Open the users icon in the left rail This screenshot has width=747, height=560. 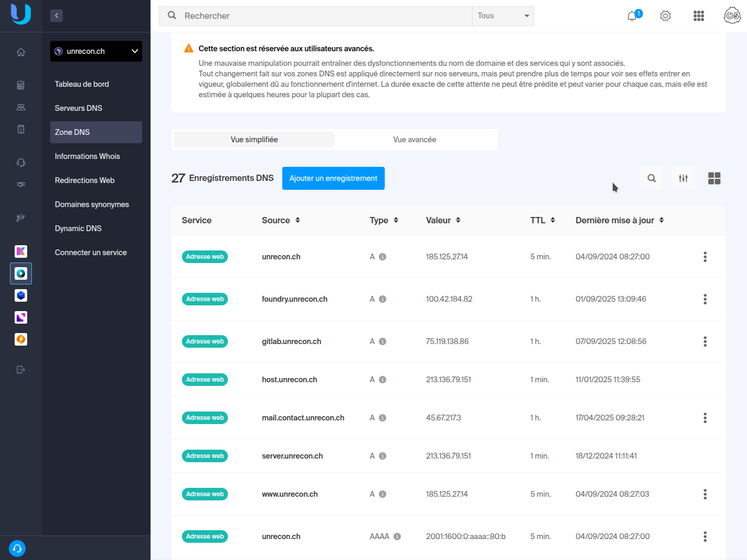[21, 107]
